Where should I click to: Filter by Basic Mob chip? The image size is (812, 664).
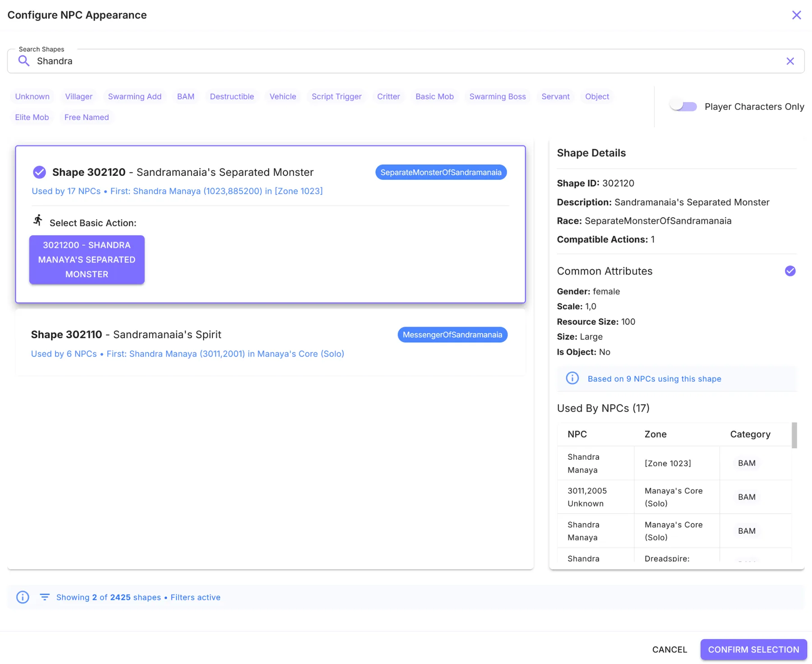(434, 96)
